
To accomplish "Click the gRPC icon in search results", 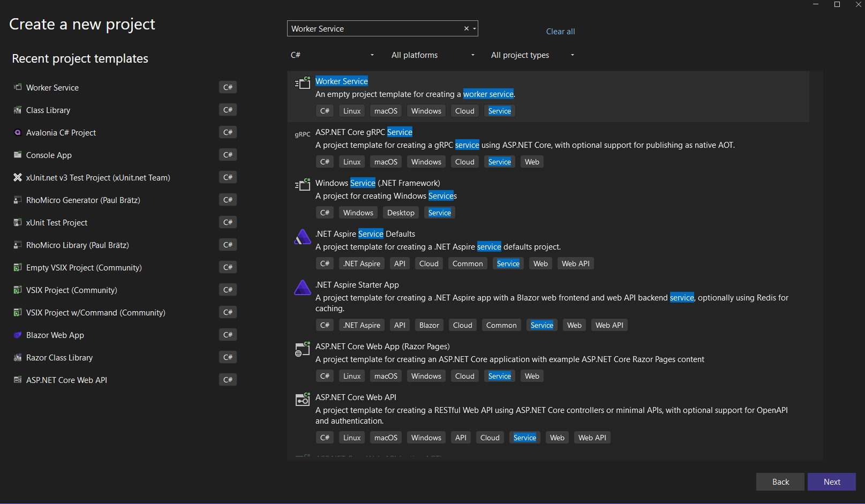I will point(303,134).
